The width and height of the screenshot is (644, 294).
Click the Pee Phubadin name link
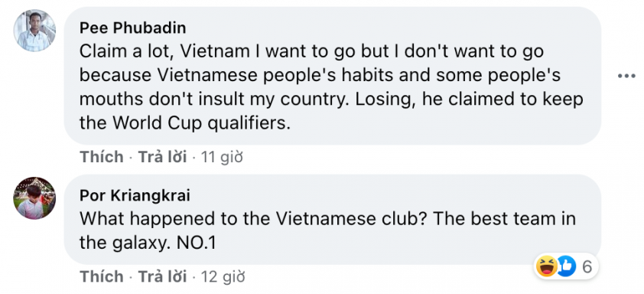click(132, 28)
